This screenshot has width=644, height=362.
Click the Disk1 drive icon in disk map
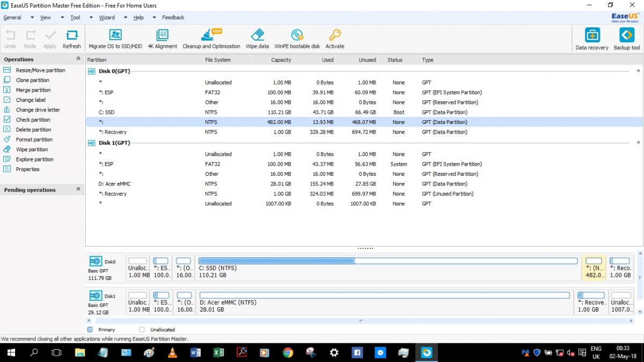tap(96, 295)
